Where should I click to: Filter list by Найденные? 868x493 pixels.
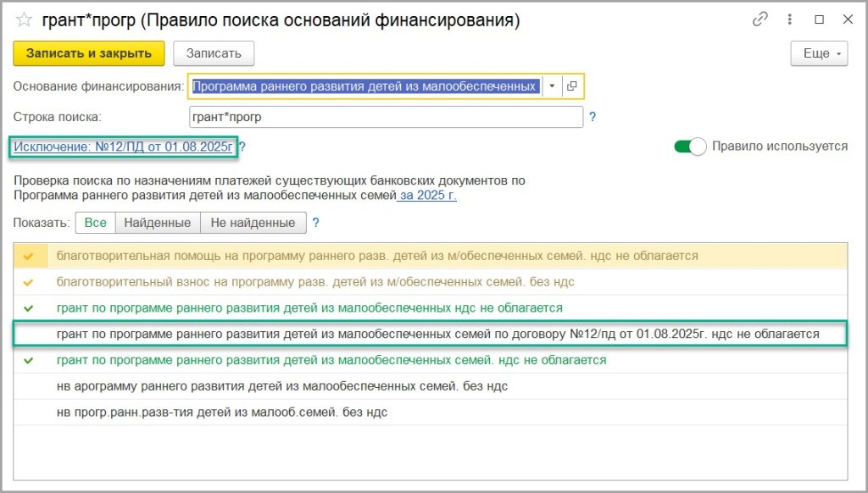coord(158,223)
